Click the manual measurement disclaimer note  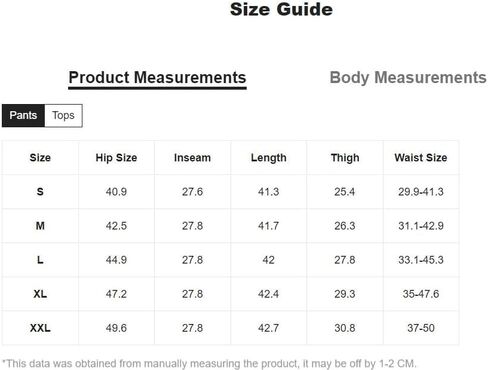click(x=209, y=363)
